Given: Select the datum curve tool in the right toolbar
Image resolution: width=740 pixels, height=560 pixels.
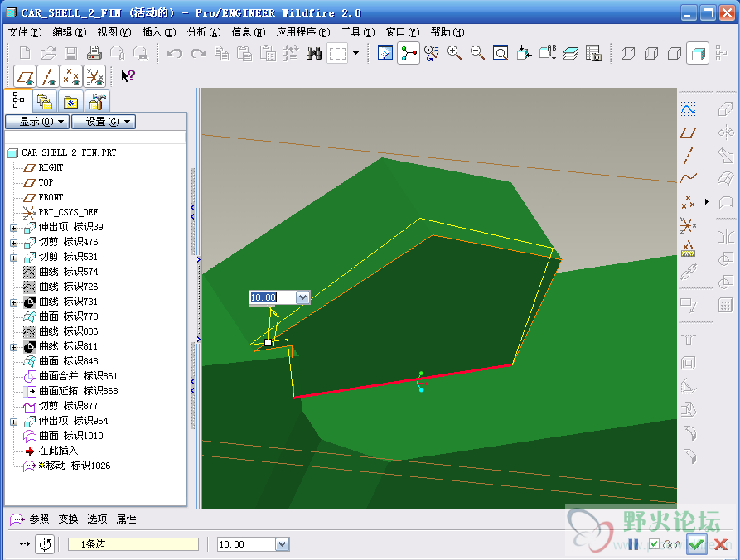Looking at the screenshot, I should [688, 178].
